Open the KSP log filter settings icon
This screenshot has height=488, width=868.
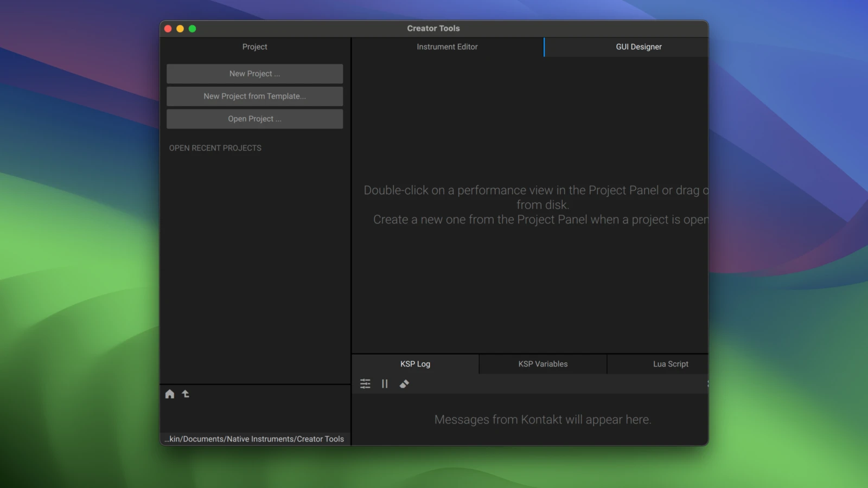coord(365,384)
